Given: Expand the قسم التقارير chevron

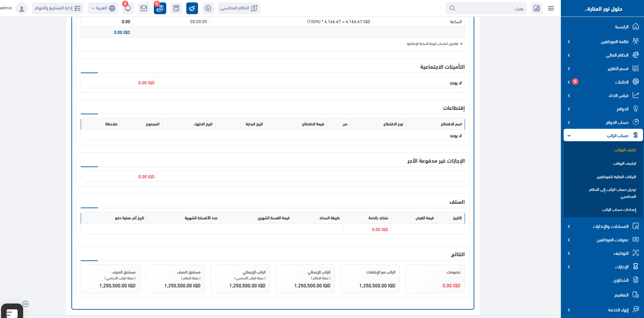Looking at the screenshot, I should click(569, 69).
